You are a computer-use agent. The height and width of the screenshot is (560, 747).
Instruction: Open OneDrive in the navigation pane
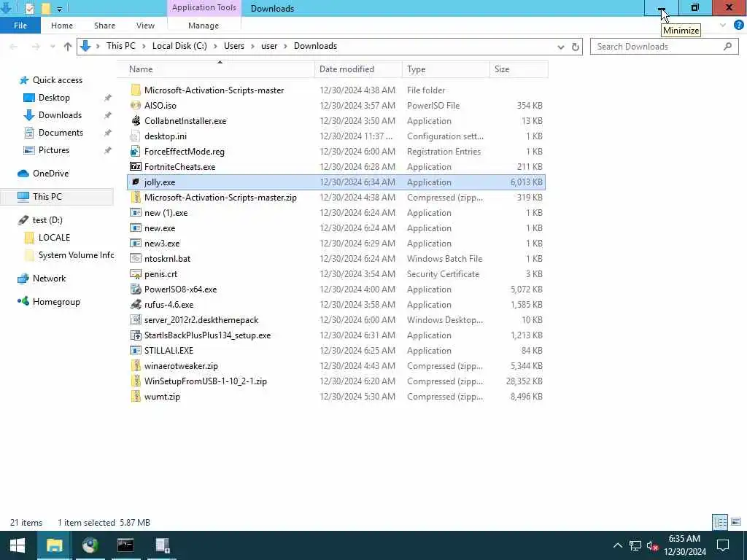50,174
